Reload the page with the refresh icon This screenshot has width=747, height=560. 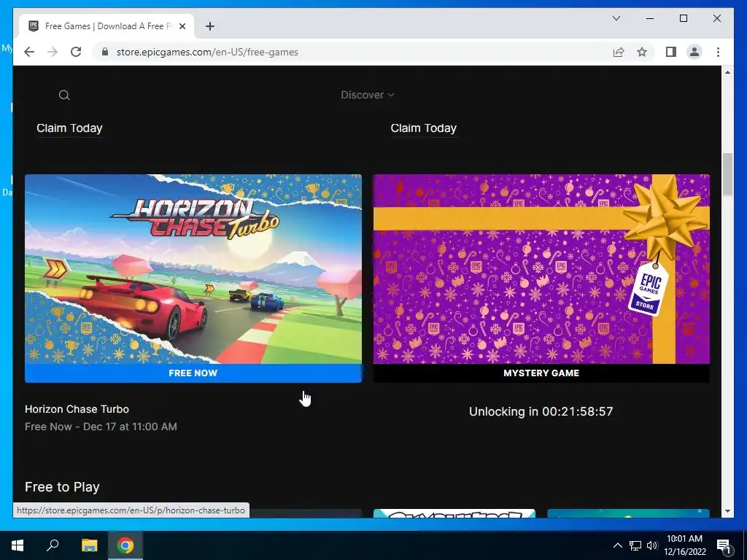76,52
